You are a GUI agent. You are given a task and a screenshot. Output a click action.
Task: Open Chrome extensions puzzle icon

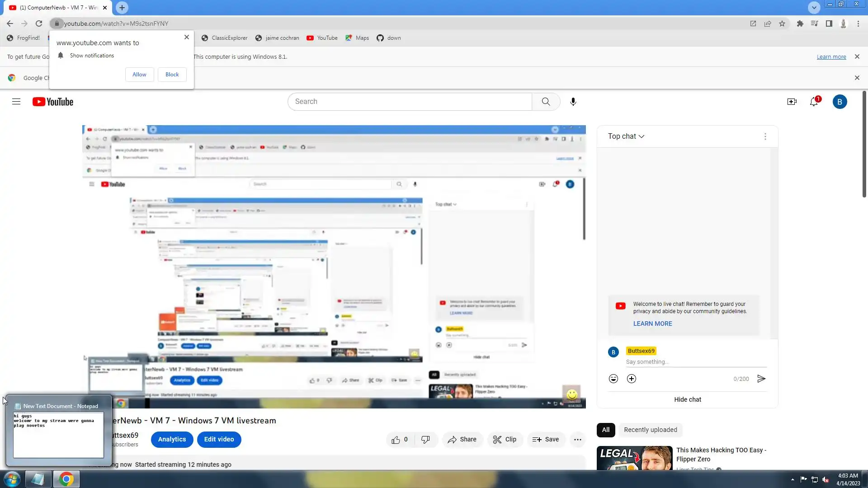[800, 23]
